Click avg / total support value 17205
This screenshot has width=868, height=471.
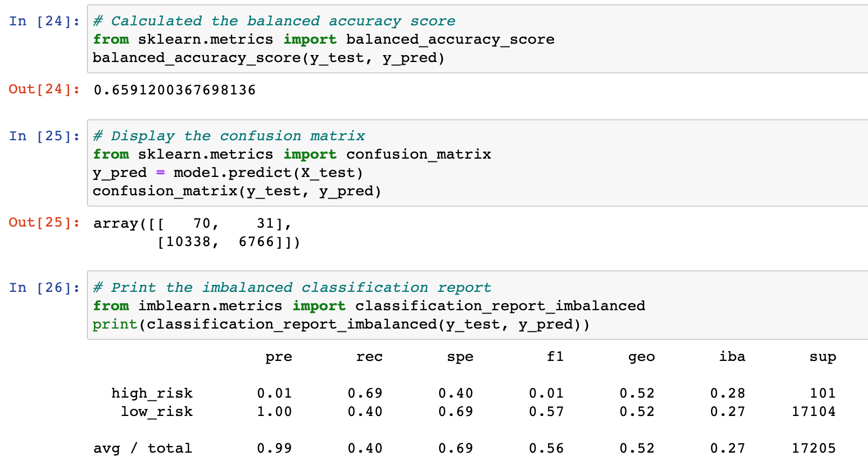(x=814, y=448)
